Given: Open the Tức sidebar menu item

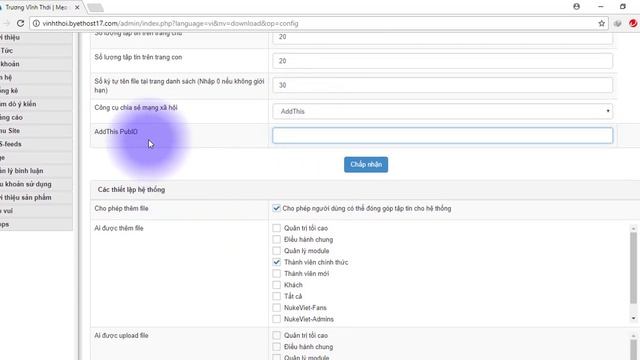Looking at the screenshot, I should 36,51.
